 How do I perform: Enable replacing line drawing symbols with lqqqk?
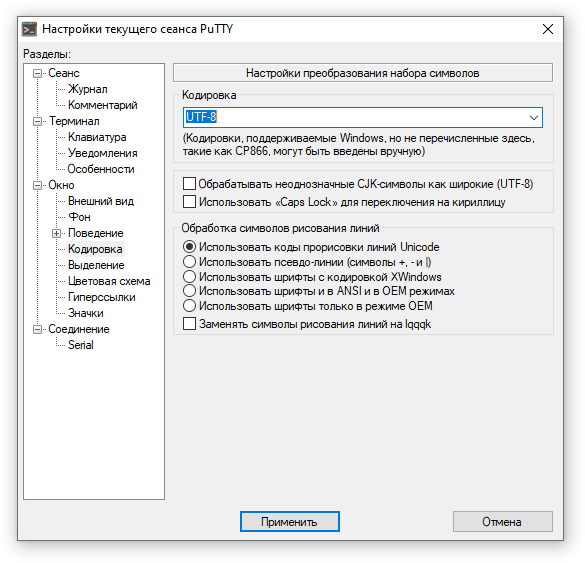189,323
